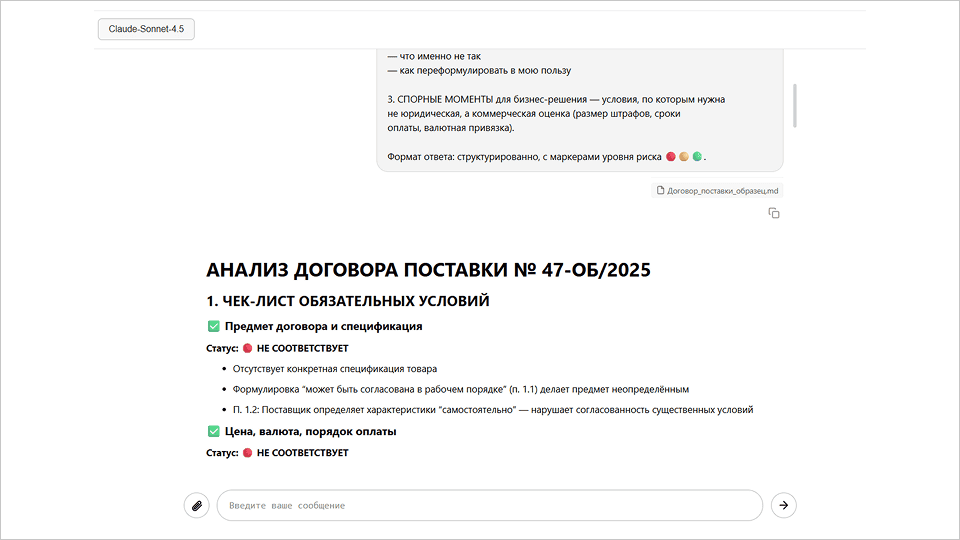The width and height of the screenshot is (960, 540).
Task: Focus the 'Введите ваше сообщение' input field
Action: point(490,506)
